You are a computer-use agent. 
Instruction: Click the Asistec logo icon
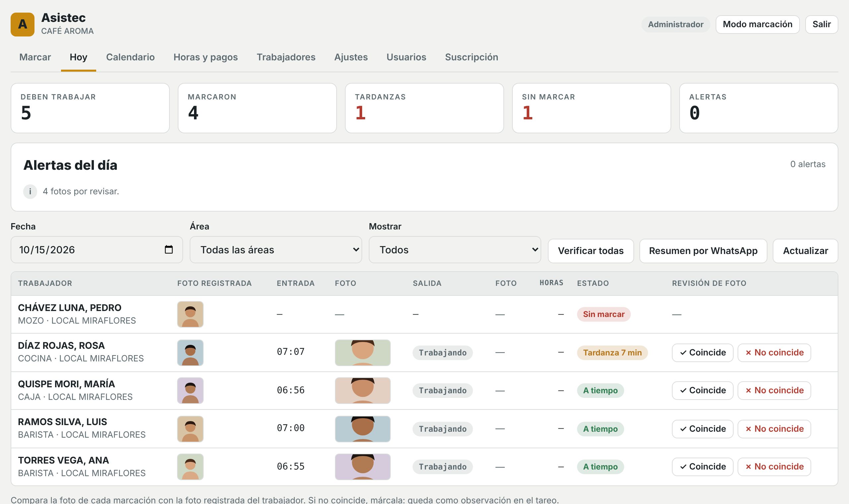click(23, 25)
